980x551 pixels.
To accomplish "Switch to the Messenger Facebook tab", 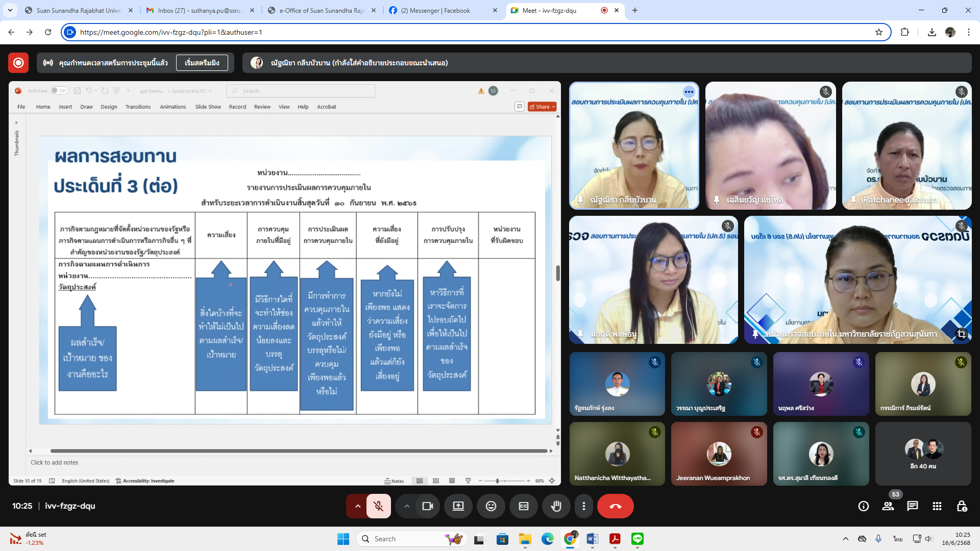I will 435,10.
